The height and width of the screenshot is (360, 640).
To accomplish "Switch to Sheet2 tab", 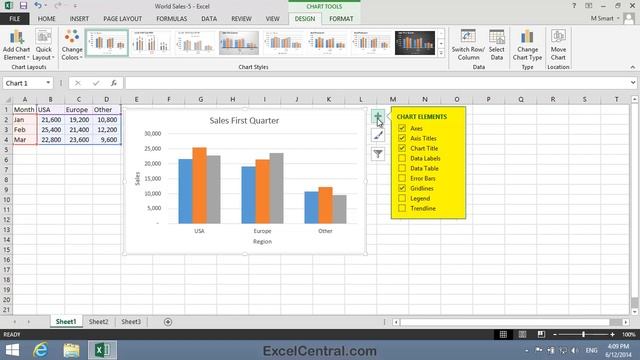I will [x=98, y=322].
